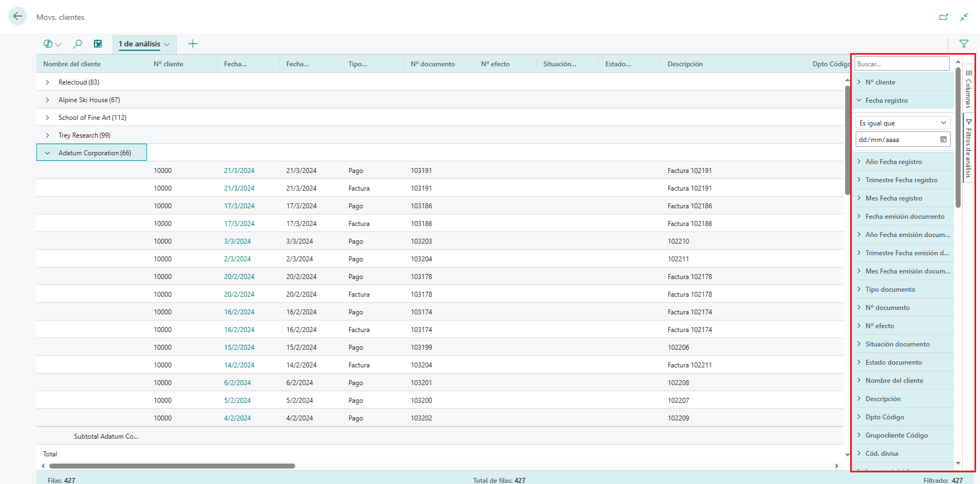Click the grid horizontal scrollbar thumb
Viewport: 980px width, 484px height.
point(171,466)
